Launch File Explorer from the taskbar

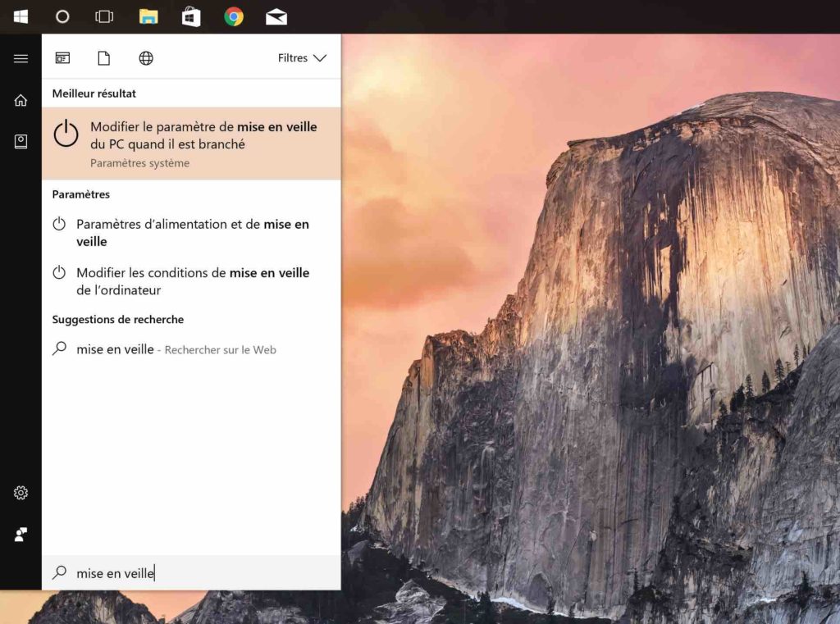tap(148, 16)
